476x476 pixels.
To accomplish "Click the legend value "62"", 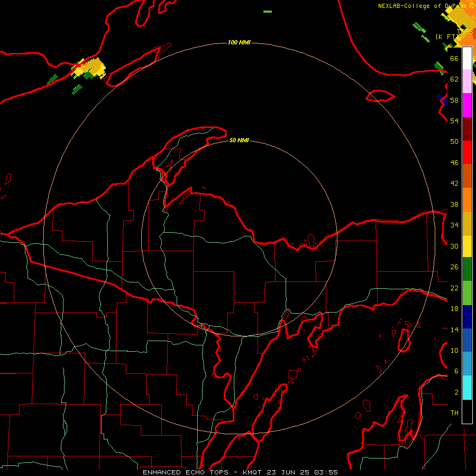I will (x=454, y=79).
